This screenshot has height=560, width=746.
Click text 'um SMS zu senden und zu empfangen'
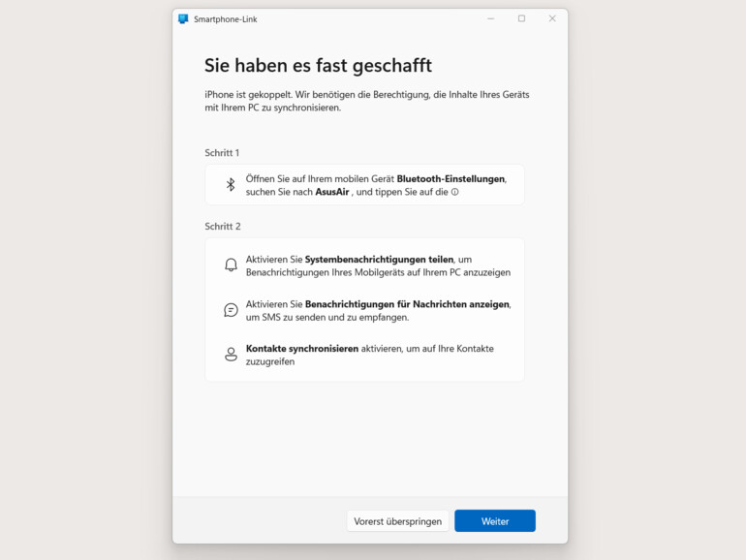point(327,318)
